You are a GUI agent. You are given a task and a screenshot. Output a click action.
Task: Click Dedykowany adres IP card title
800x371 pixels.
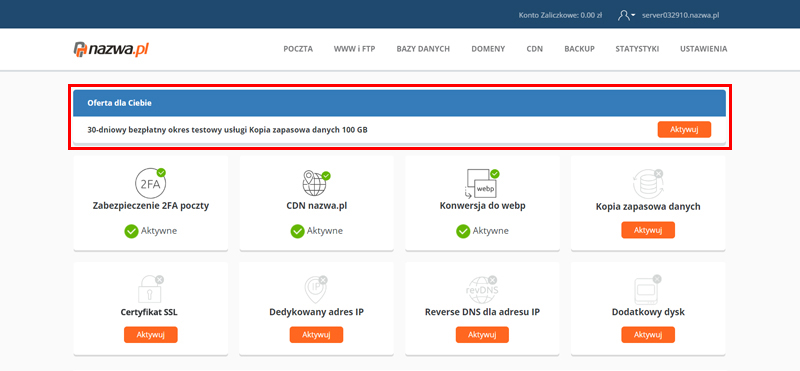pos(316,312)
